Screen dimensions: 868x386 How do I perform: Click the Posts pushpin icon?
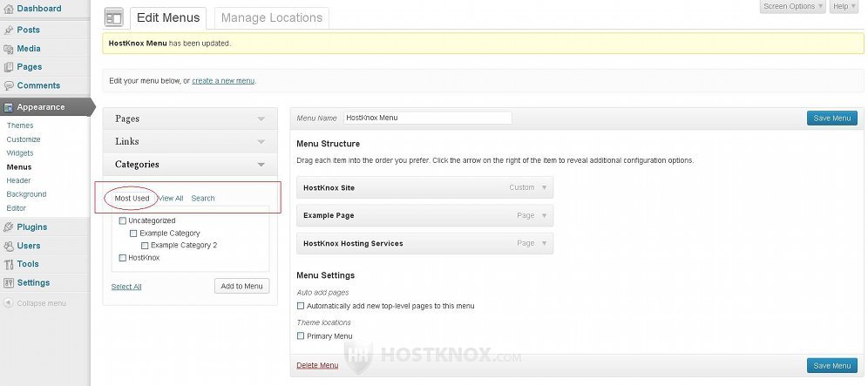tap(9, 30)
